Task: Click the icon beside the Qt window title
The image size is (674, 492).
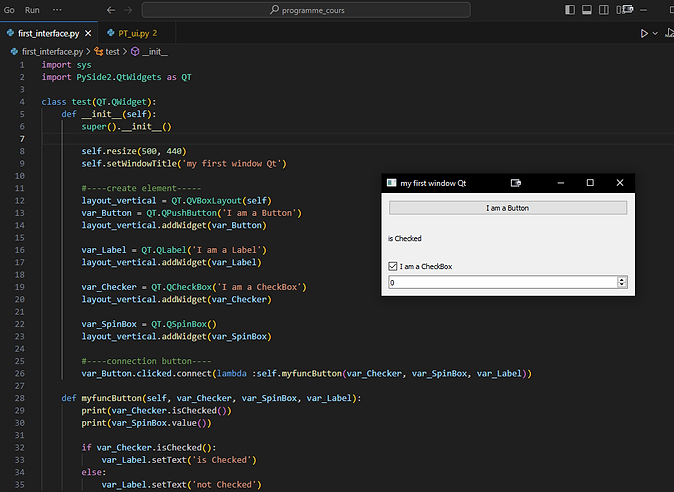Action: (x=516, y=183)
